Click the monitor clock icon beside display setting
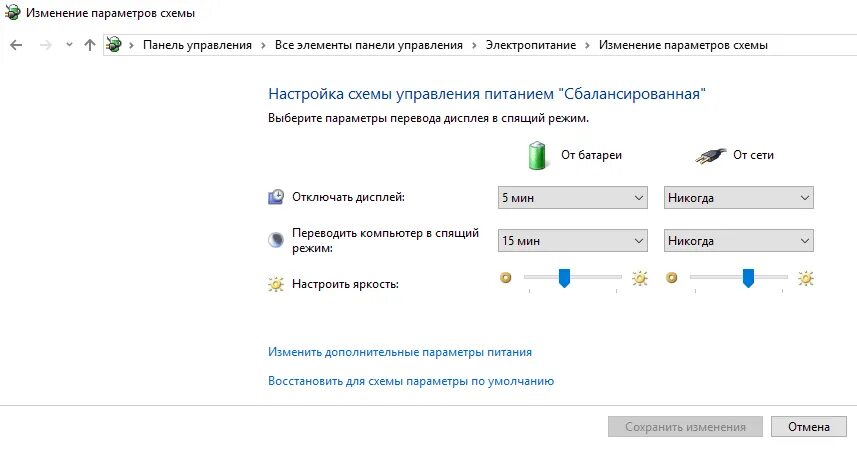This screenshot has width=857, height=451. pyautogui.click(x=276, y=197)
